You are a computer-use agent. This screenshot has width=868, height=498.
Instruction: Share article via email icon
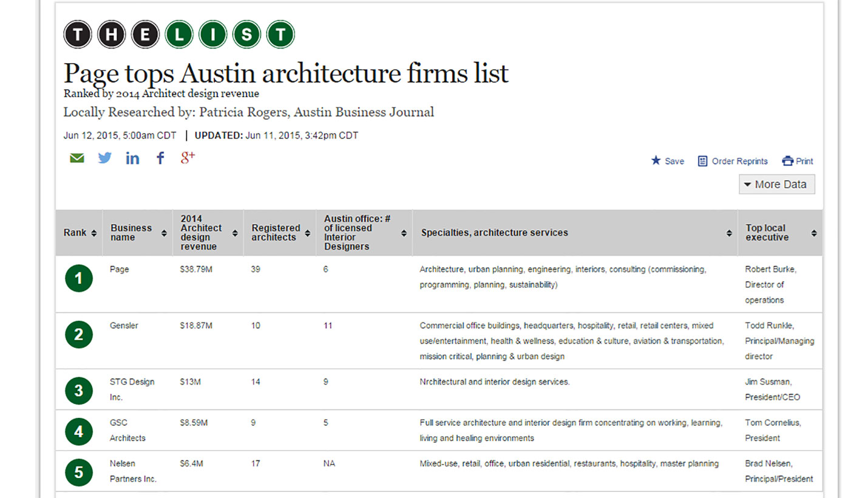coord(76,159)
